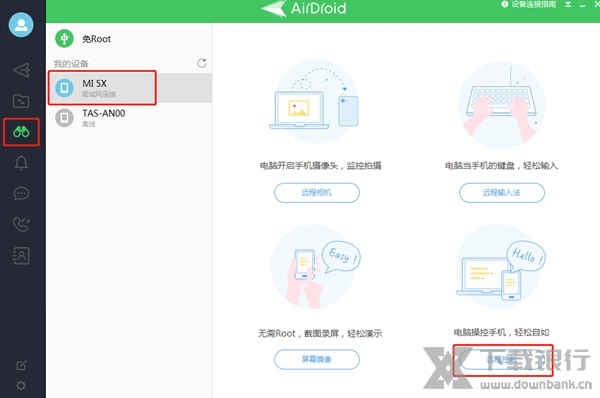Click text 电脑操控手机，轻松自如
The width and height of the screenshot is (600, 398).
tap(501, 332)
